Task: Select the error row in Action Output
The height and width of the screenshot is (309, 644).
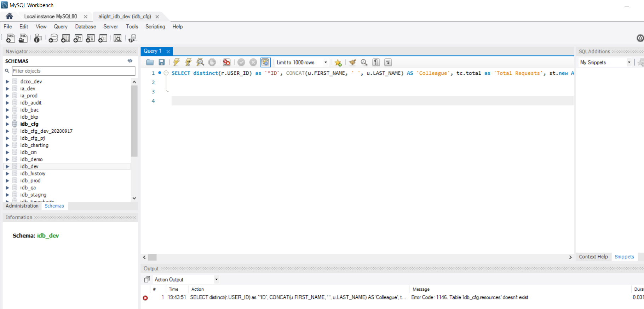Action: click(392, 297)
